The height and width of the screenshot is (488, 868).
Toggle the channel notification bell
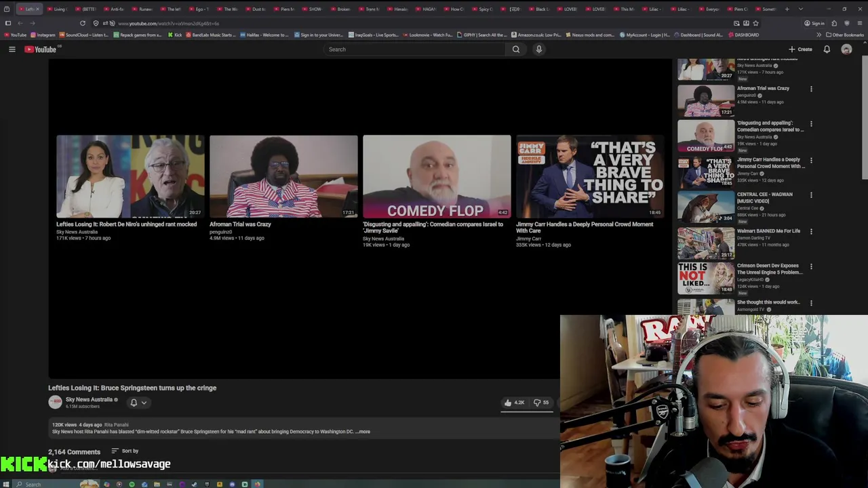pos(134,403)
